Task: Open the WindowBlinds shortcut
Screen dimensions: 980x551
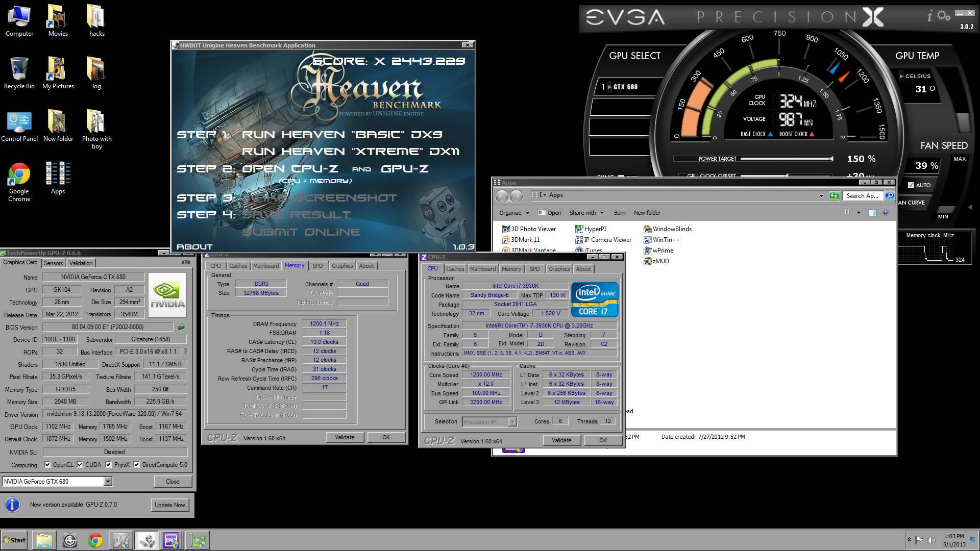Action: click(x=668, y=229)
